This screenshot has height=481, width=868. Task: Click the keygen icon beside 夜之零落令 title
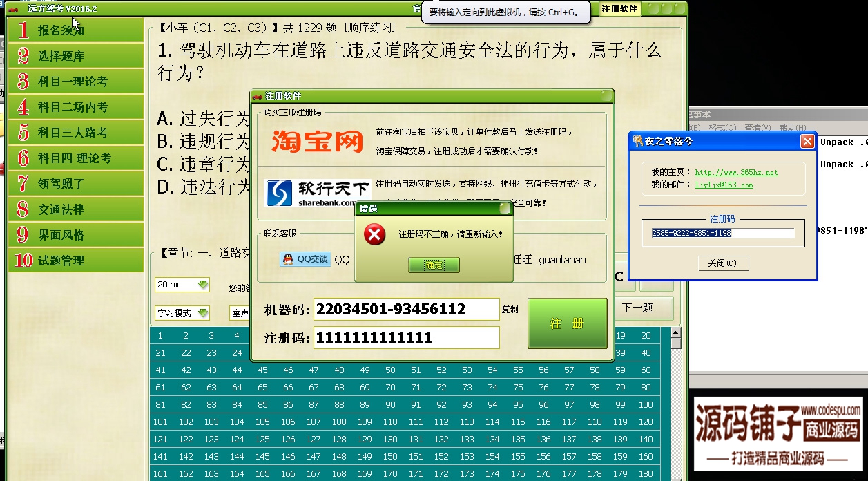click(638, 141)
